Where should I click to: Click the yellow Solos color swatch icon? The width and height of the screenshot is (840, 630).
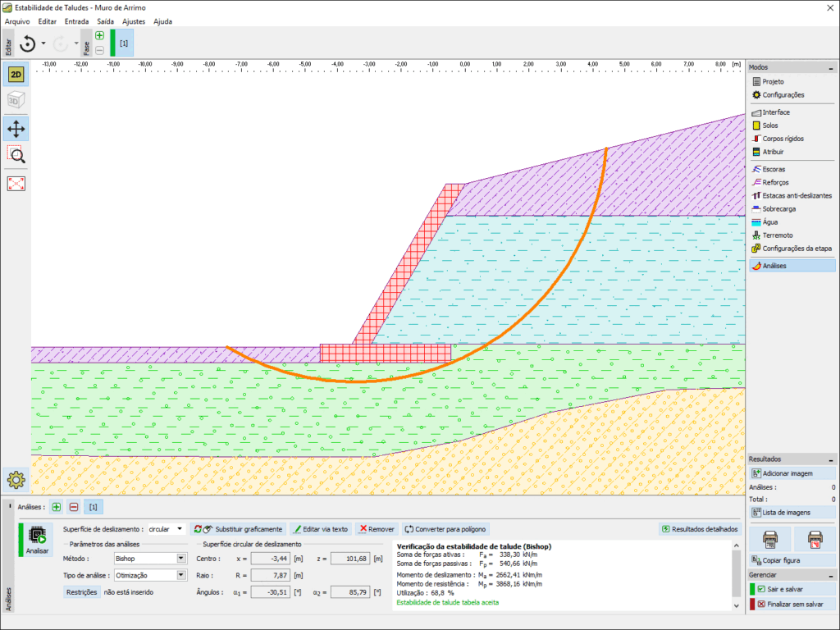point(756,126)
